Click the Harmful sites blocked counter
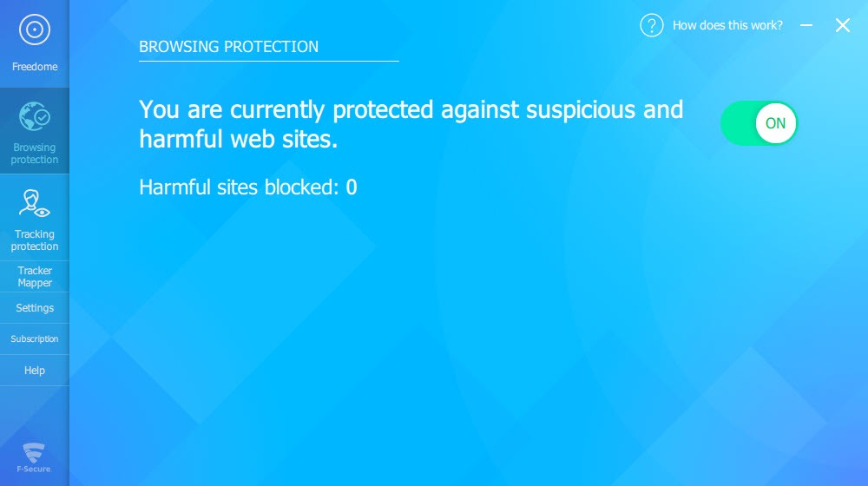Image resolution: width=868 pixels, height=486 pixels. click(248, 187)
